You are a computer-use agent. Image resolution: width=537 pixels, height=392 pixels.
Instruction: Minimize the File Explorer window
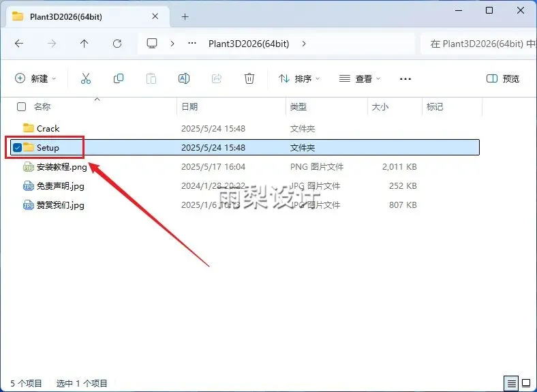pyautogui.click(x=459, y=10)
